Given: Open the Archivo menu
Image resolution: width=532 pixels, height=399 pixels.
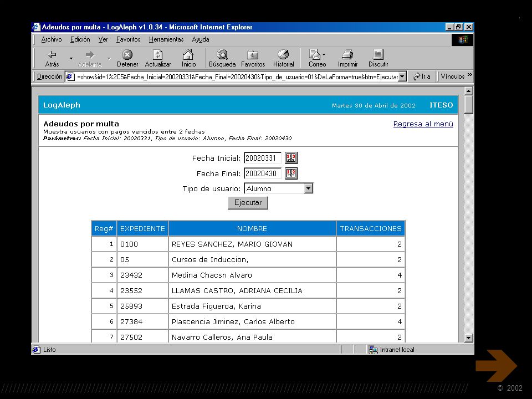Looking at the screenshot, I should [x=51, y=39].
